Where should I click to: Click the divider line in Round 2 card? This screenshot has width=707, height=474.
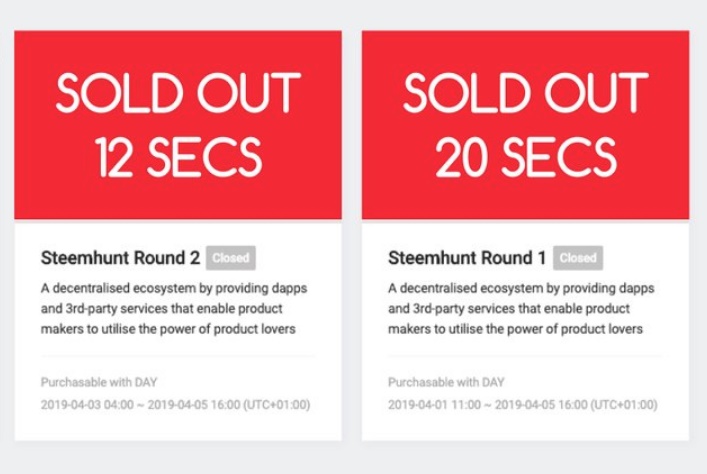tap(178, 355)
